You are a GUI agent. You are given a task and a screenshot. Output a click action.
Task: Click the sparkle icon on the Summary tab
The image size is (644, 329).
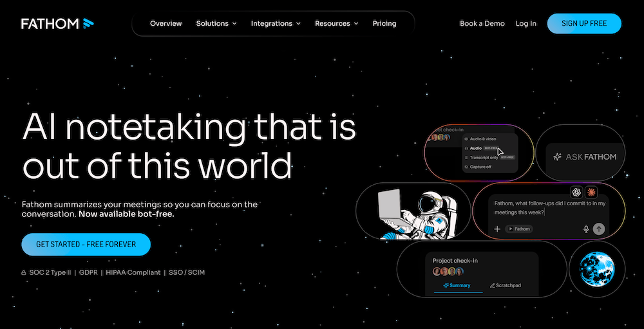(x=446, y=285)
